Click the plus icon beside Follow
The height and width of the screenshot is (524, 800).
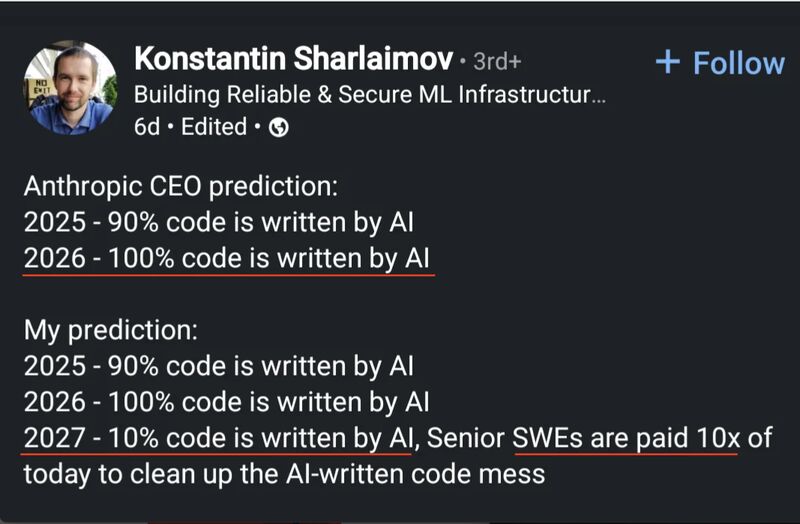click(667, 63)
